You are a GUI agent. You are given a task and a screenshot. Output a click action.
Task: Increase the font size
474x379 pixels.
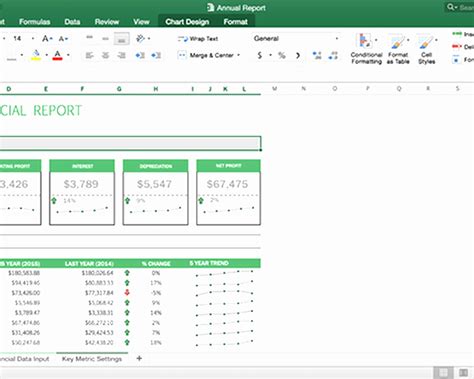click(47, 39)
